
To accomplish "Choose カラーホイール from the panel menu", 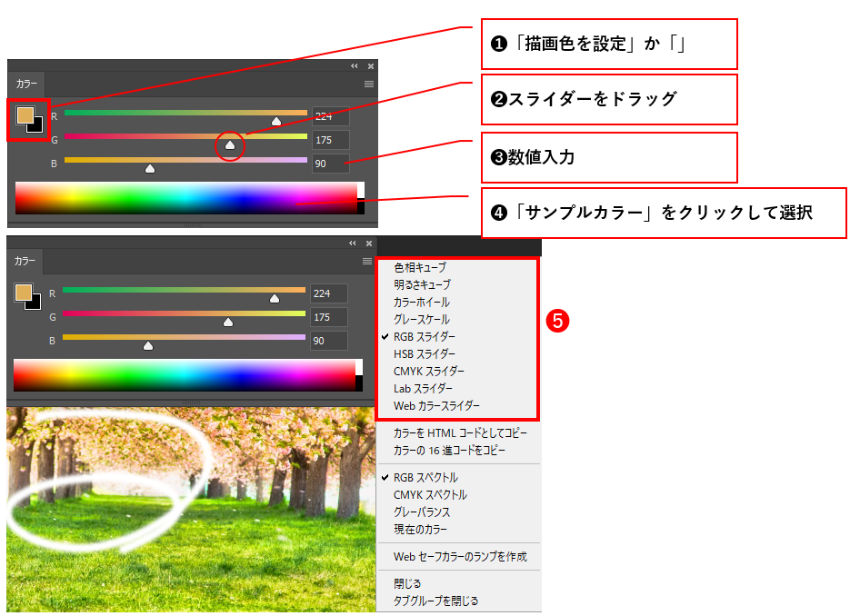I will point(421,302).
